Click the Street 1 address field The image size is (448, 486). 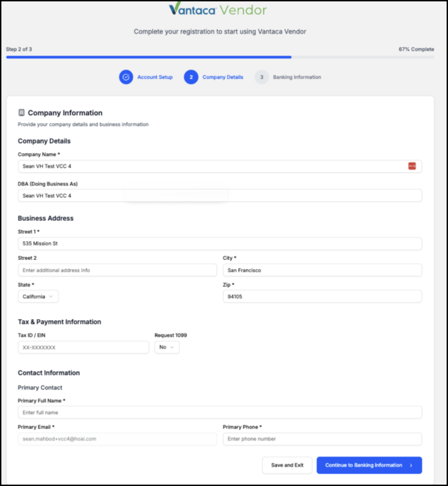[220, 244]
